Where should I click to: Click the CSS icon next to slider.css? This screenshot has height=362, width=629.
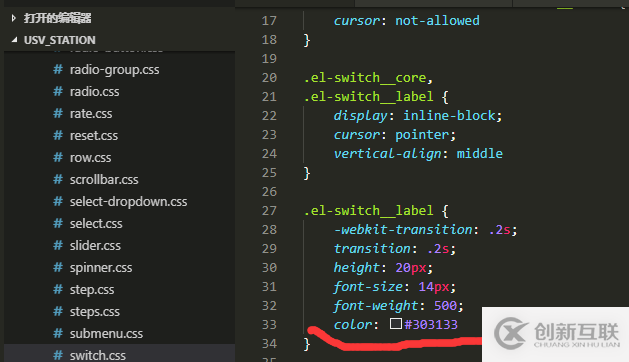58,245
